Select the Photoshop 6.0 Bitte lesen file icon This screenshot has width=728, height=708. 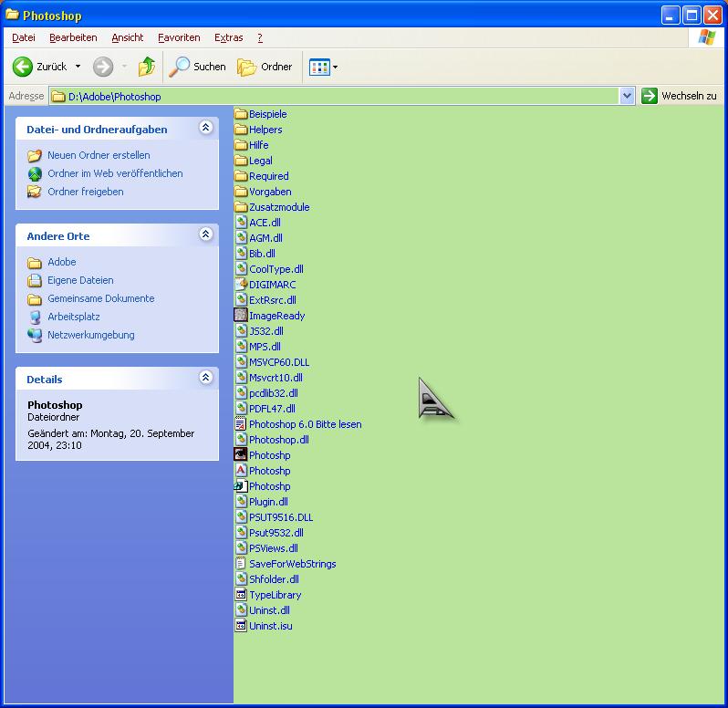(241, 423)
